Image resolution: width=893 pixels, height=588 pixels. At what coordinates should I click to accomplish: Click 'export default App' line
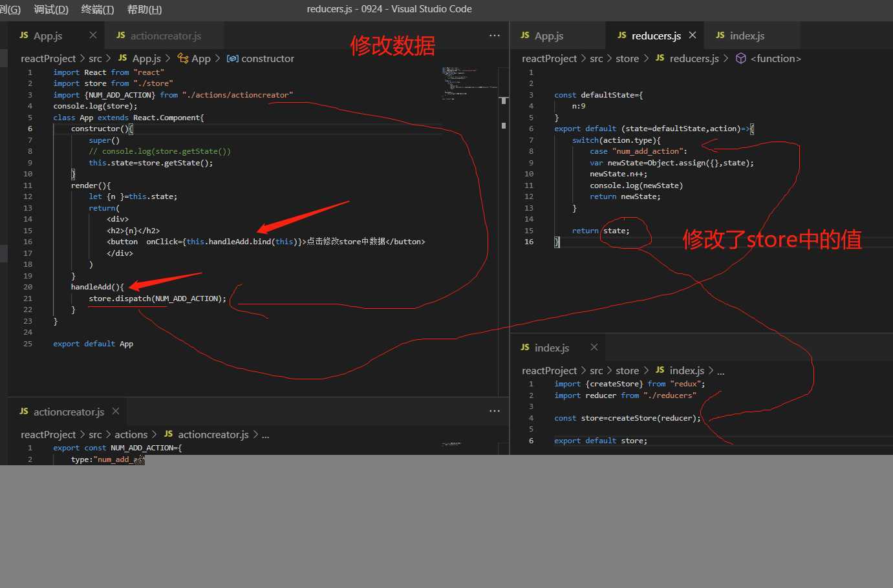(93, 344)
